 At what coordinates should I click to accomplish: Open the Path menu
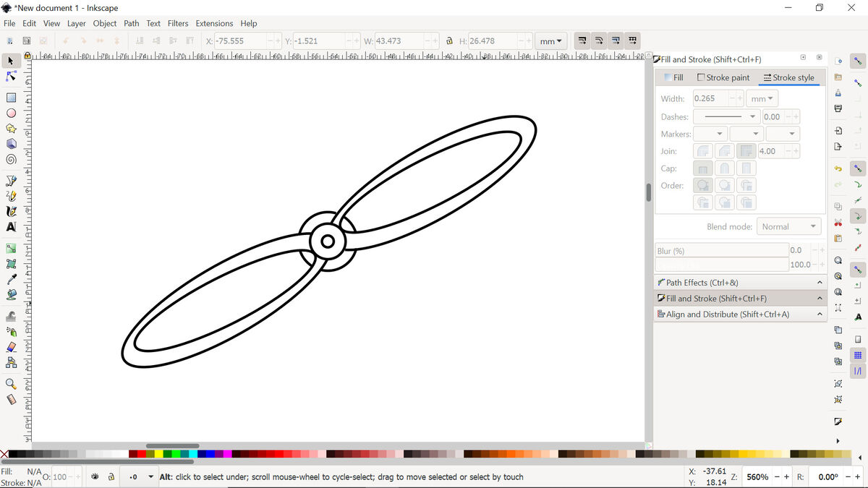point(132,23)
